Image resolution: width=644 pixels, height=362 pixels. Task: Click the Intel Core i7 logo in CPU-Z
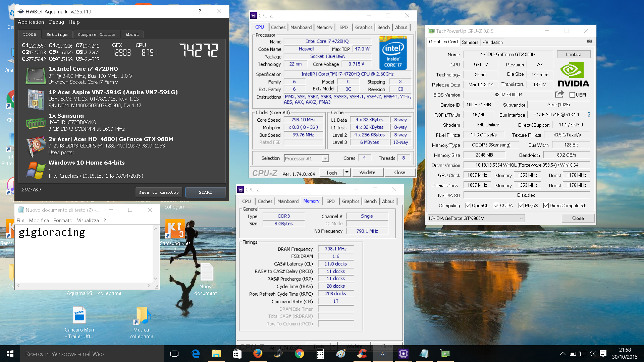click(393, 53)
